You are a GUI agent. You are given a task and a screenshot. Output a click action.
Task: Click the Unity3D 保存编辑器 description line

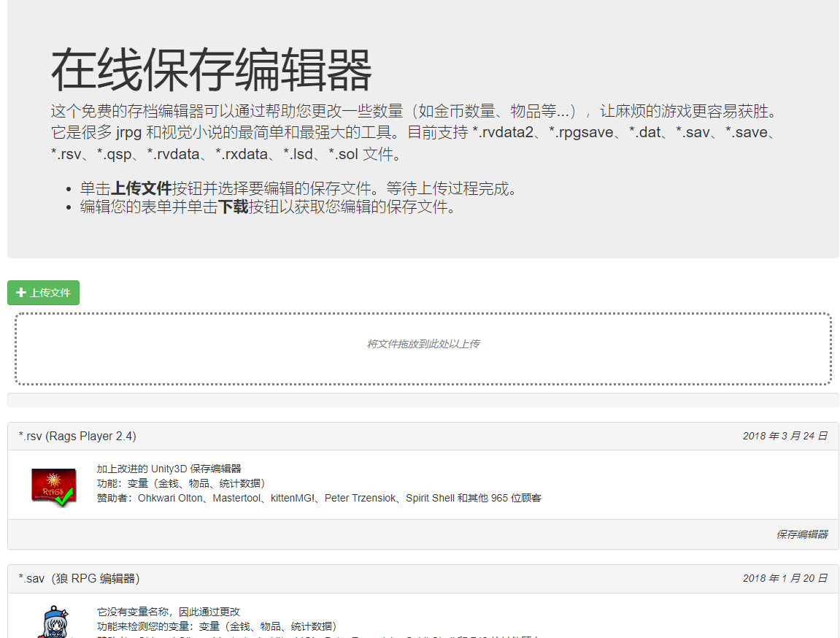click(169, 469)
